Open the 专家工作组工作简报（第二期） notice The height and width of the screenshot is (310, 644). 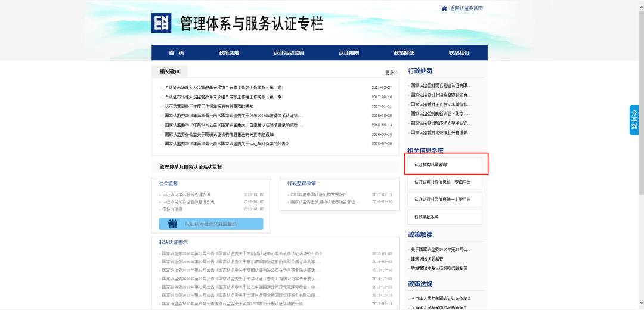(x=224, y=88)
